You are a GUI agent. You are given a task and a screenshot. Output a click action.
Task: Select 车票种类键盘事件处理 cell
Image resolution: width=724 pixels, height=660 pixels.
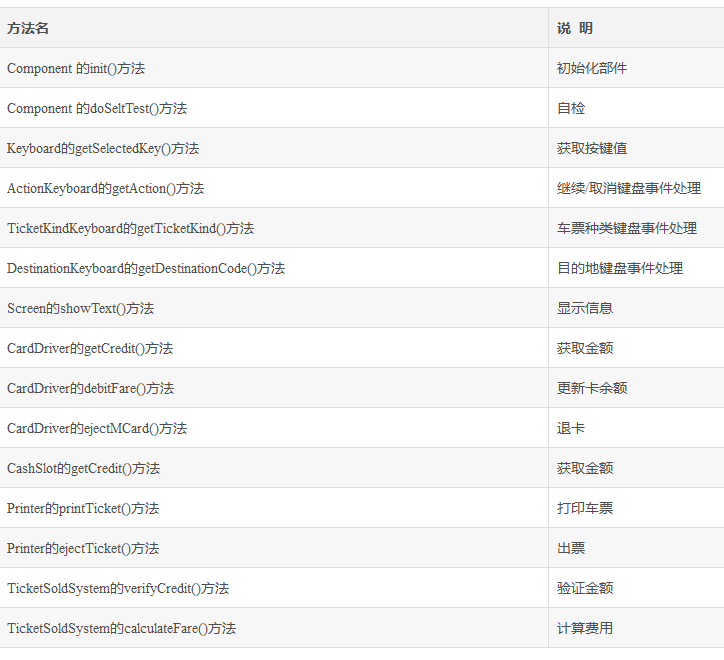click(x=636, y=228)
